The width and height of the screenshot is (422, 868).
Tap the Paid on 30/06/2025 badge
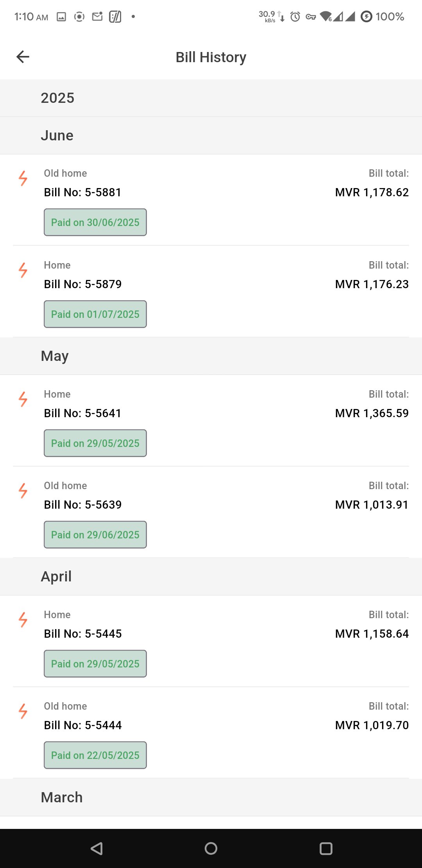pos(95,222)
